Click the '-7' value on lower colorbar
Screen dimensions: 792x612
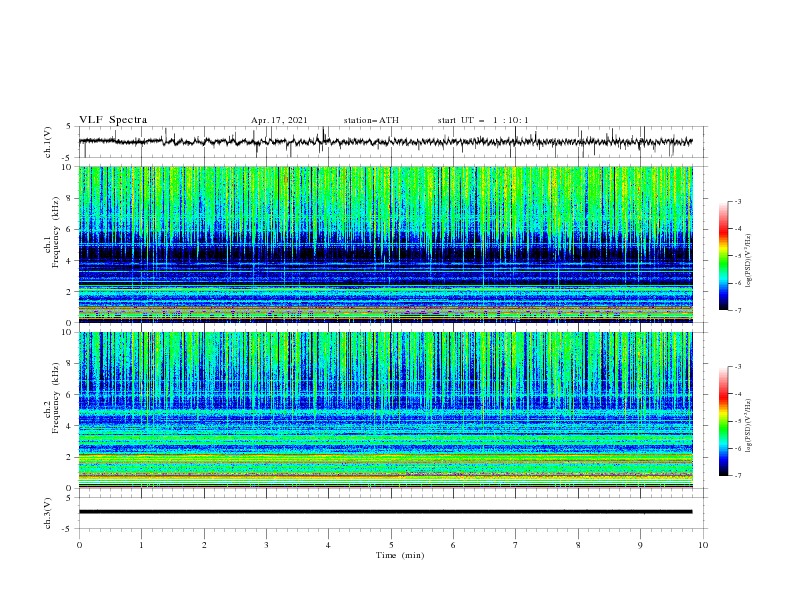[737, 475]
